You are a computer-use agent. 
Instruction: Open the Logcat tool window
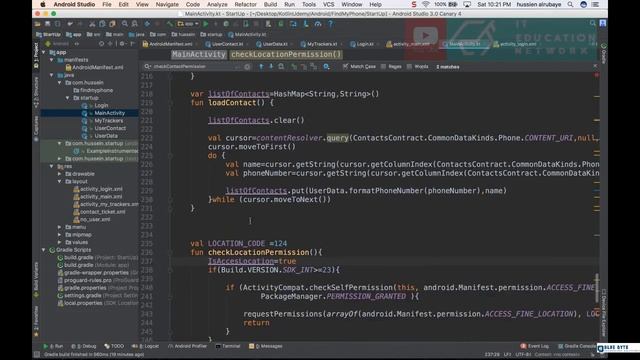(x=146, y=346)
